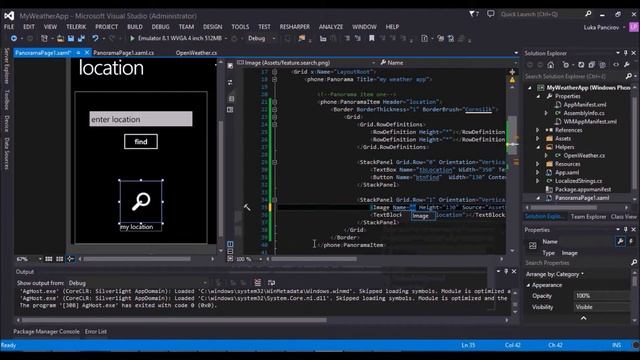Screen dimensions: 640x360
Task: Toggle word wrap icon in Output window
Action: coord(271,282)
